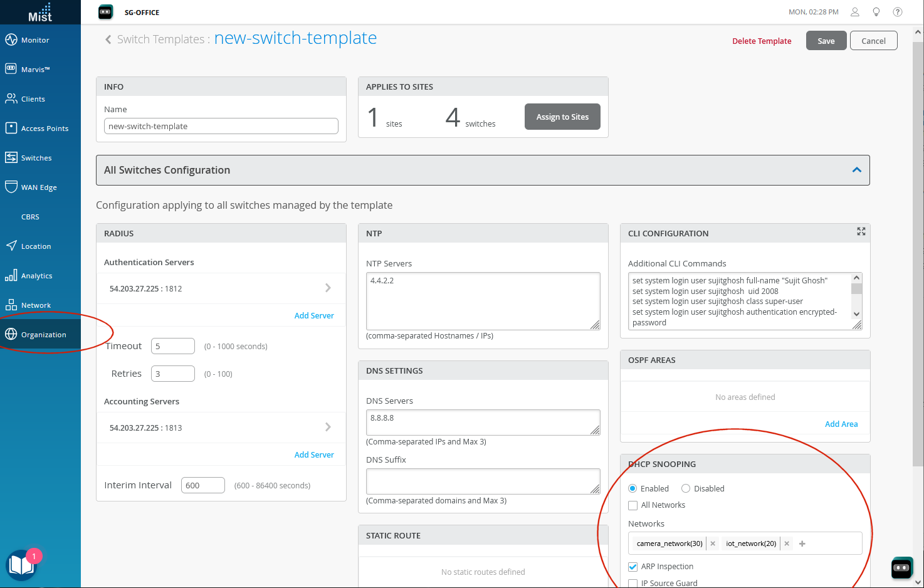The width and height of the screenshot is (924, 588).
Task: Click the lightbulb insights icon
Action: [876, 12]
